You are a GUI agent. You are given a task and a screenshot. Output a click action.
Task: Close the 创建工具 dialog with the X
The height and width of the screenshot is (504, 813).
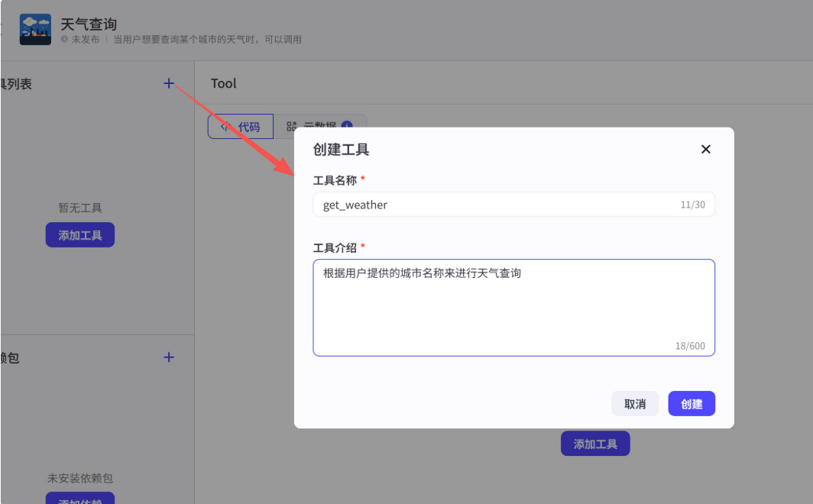click(706, 149)
